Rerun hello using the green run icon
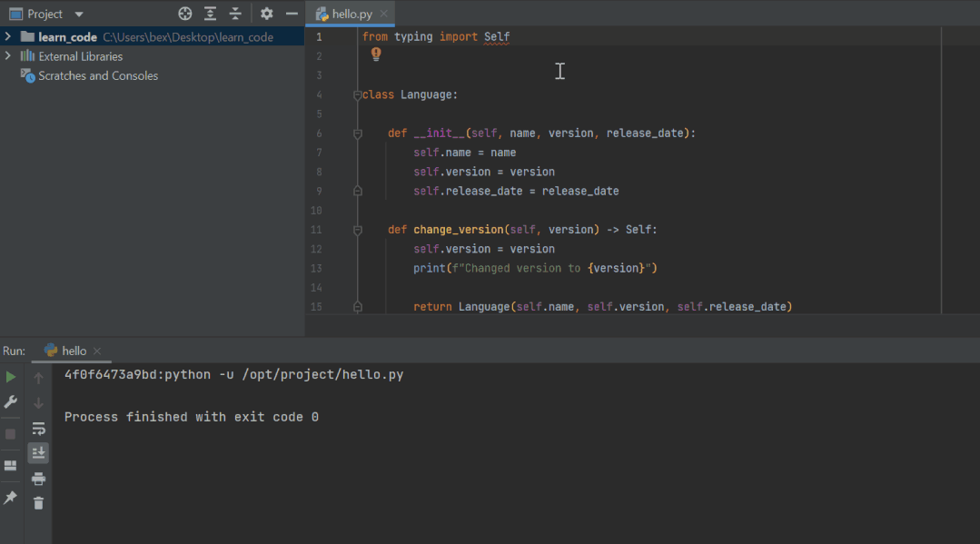The image size is (980, 544). [x=10, y=376]
